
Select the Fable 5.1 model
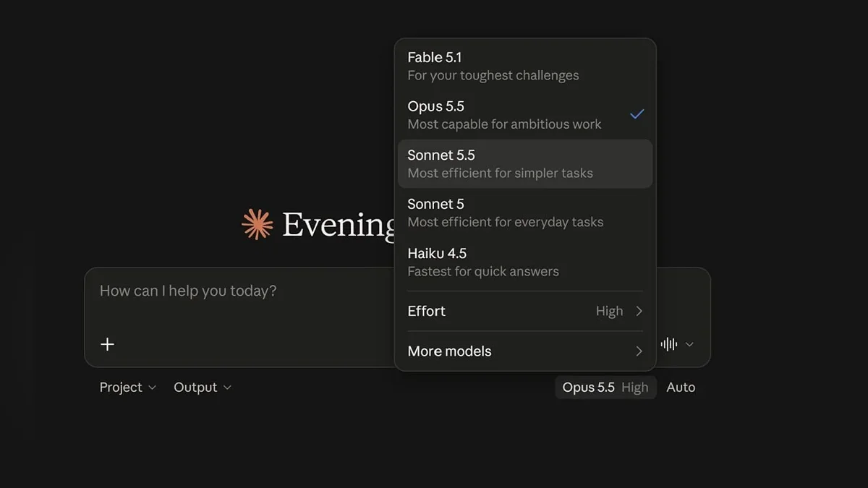(525, 66)
